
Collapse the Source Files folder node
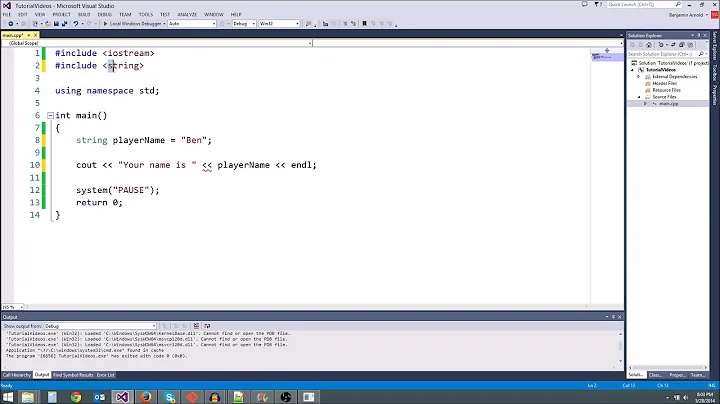(x=639, y=97)
